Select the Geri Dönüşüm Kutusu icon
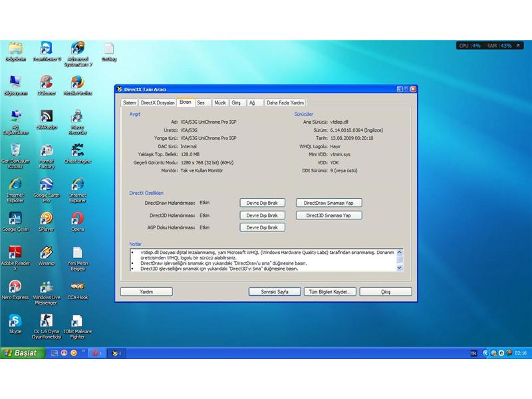The image size is (532, 399). pyautogui.click(x=15, y=156)
